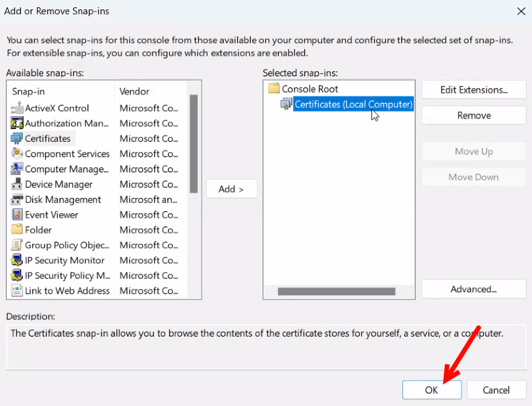The height and width of the screenshot is (406, 532).
Task: Click the Event Viewer snap-in icon
Action: 17,215
